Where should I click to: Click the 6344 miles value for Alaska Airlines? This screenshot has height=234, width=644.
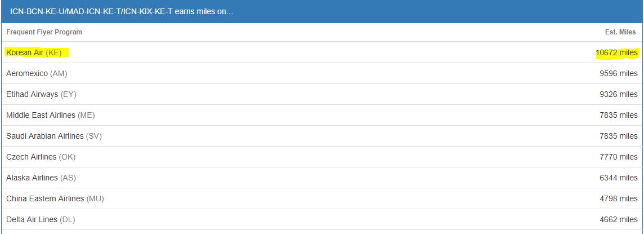click(x=619, y=178)
